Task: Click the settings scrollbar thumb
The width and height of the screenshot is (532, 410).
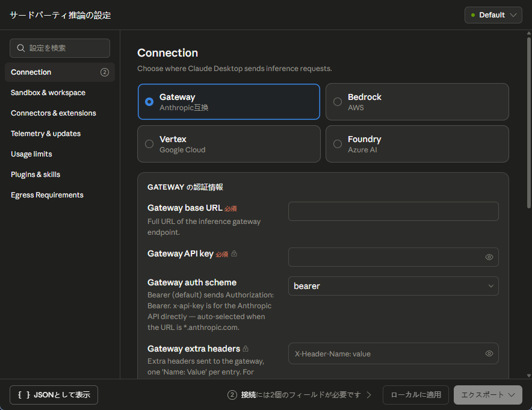Action: 528,122
